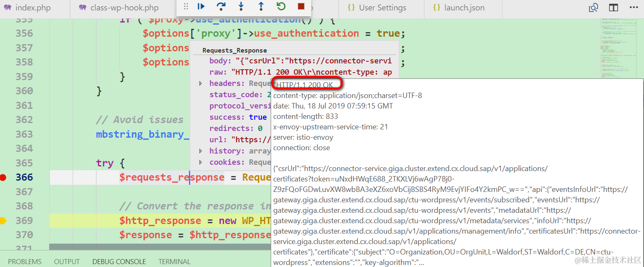Viewport: 644px width, 267px height.
Task: Click 'x-envoy-upstream-service-time: 21' line
Action: pyautogui.click(x=331, y=127)
